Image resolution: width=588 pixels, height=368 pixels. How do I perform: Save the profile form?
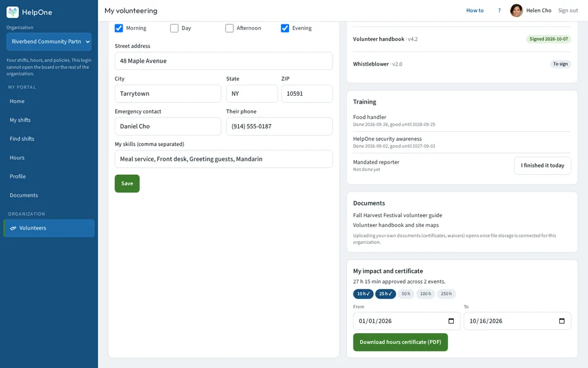pos(127,183)
